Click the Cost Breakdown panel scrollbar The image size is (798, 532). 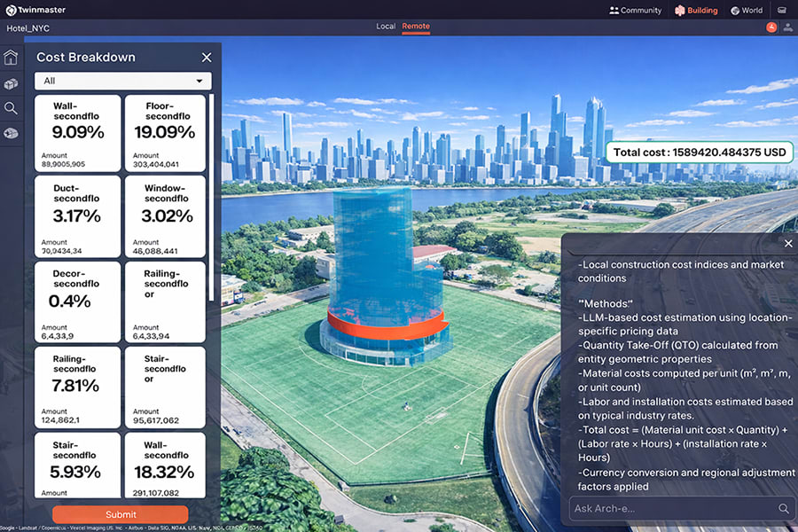tap(211, 198)
